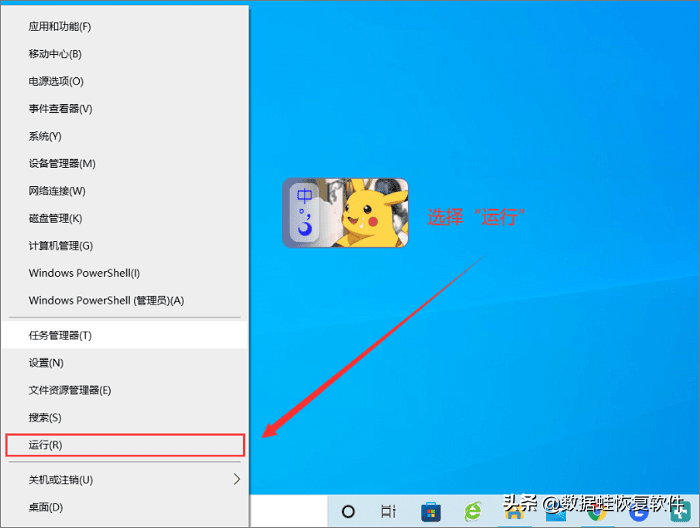Image resolution: width=700 pixels, height=528 pixels.
Task: Launch Microsoft Store from taskbar
Action: coord(431,511)
